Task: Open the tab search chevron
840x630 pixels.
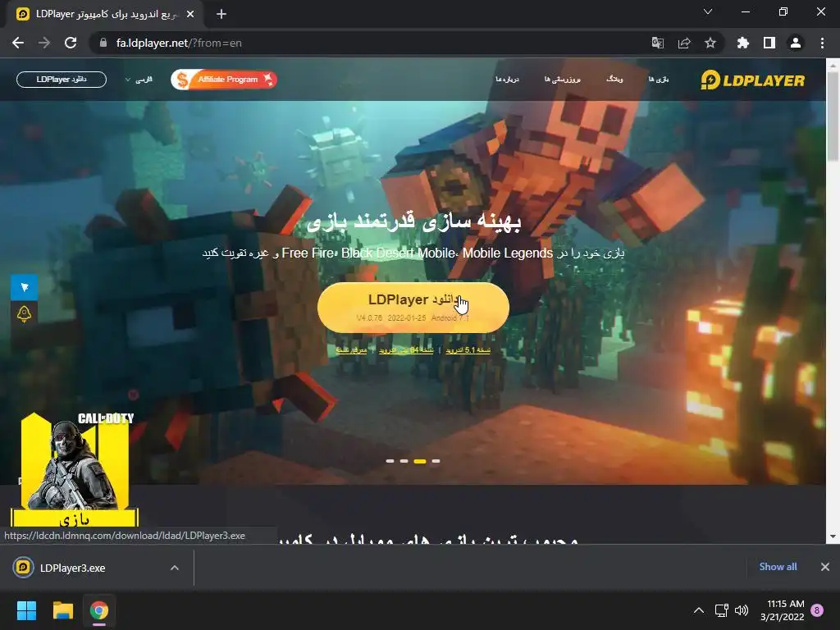Action: click(708, 11)
